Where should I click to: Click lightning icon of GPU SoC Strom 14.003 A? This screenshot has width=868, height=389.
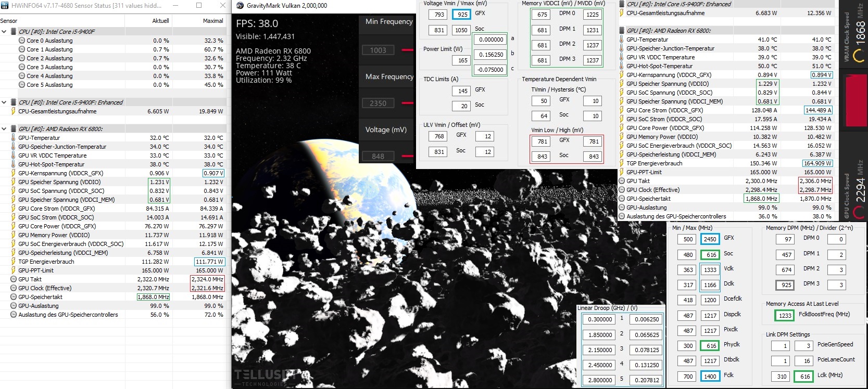tap(14, 217)
